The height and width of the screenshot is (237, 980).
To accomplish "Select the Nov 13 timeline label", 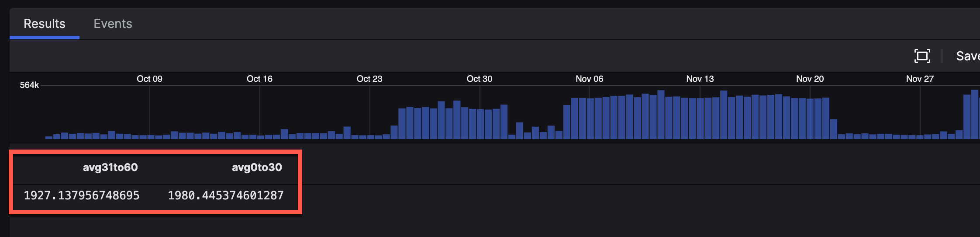I will (x=700, y=79).
